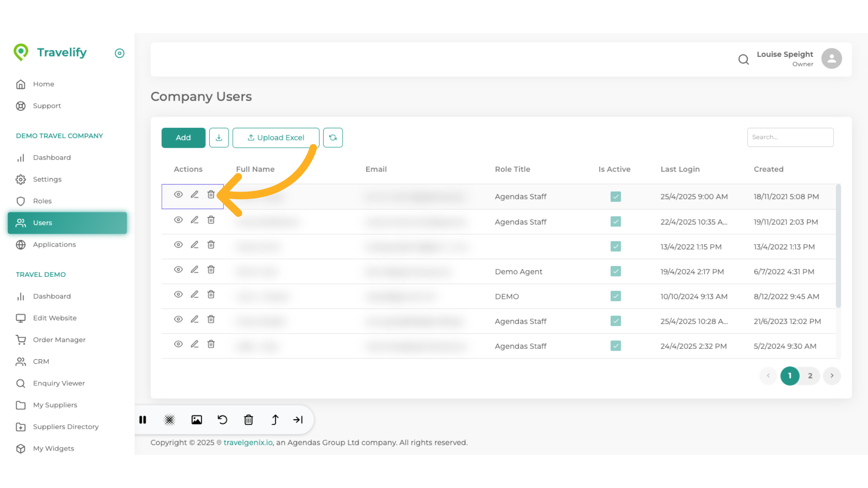Image resolution: width=868 pixels, height=488 pixels.
Task: Click the download icon next to Add
Action: coord(219,137)
